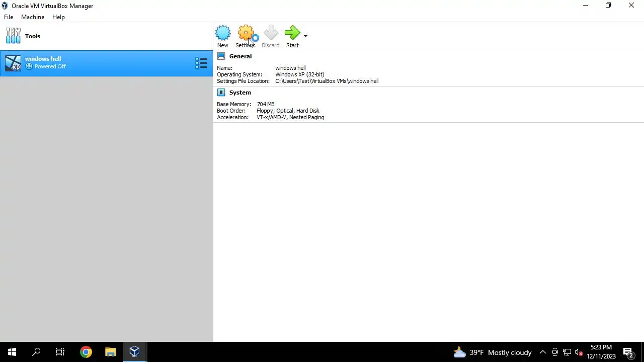Open File Explorer from taskbar
The width and height of the screenshot is (644, 362).
tap(110, 352)
